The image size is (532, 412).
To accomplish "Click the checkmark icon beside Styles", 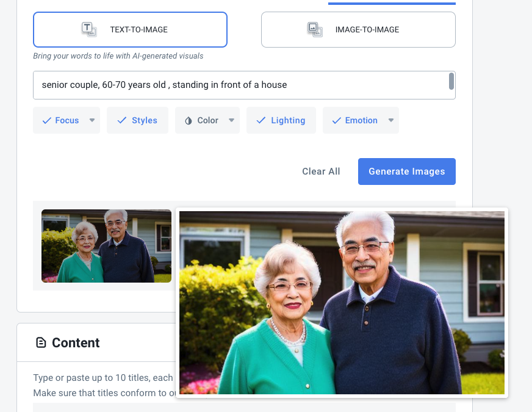I will coord(122,120).
